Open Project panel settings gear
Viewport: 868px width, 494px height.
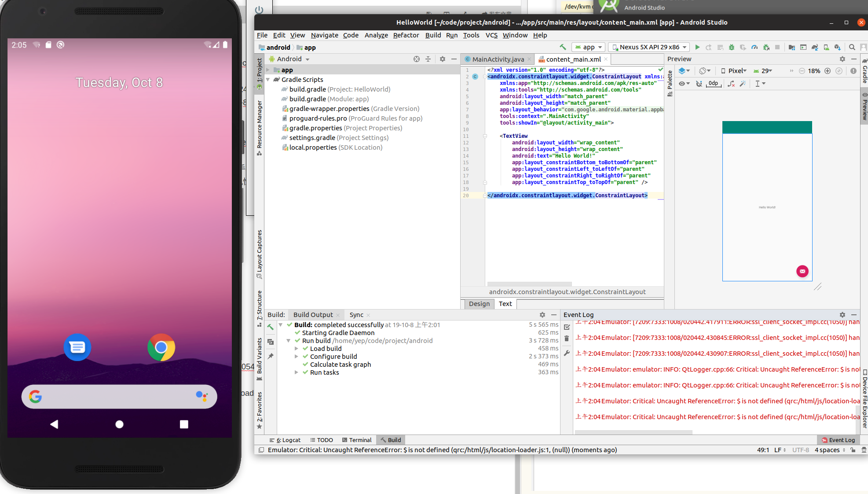click(443, 59)
